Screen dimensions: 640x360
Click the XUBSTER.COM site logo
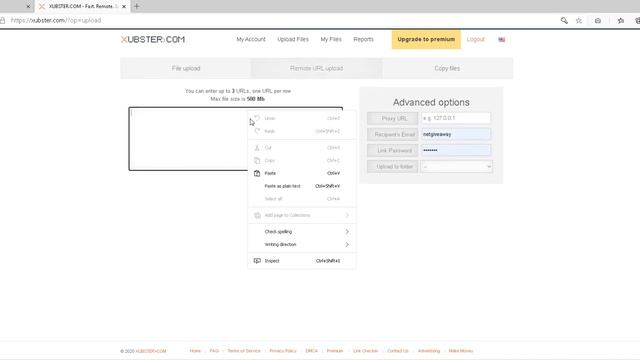[153, 40]
